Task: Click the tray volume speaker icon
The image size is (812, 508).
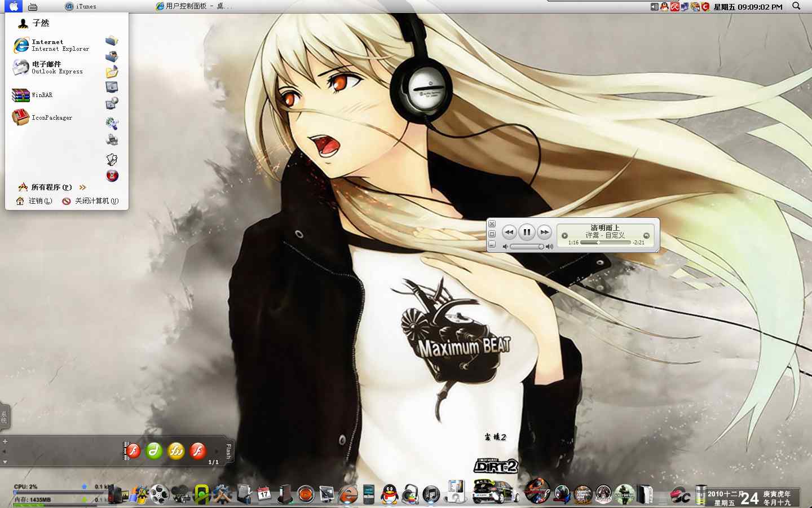Action: click(x=655, y=7)
